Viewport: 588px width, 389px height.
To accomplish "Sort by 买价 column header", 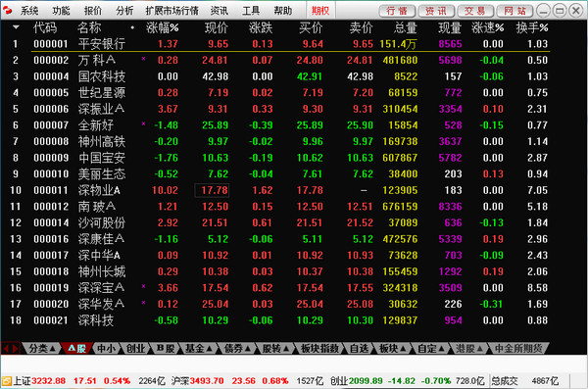I will [311, 27].
